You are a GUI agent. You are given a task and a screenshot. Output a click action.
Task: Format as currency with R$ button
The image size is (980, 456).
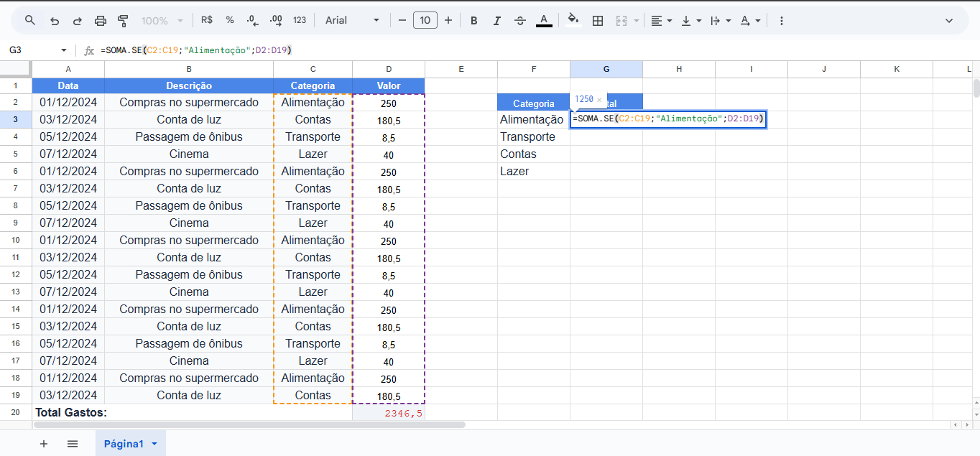coord(207,20)
